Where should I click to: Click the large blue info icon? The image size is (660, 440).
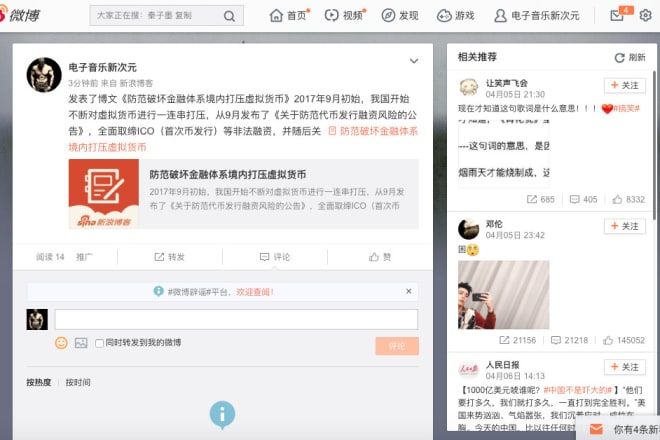click(x=222, y=414)
